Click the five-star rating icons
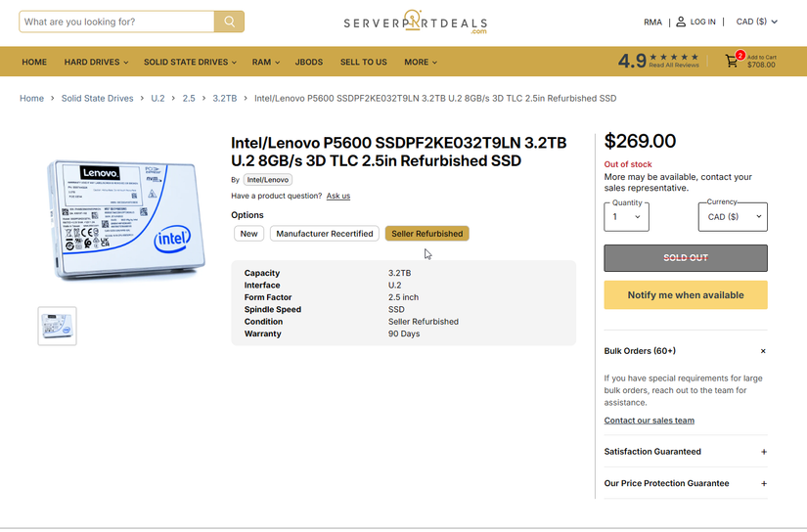The width and height of the screenshot is (807, 532). pyautogui.click(x=674, y=57)
